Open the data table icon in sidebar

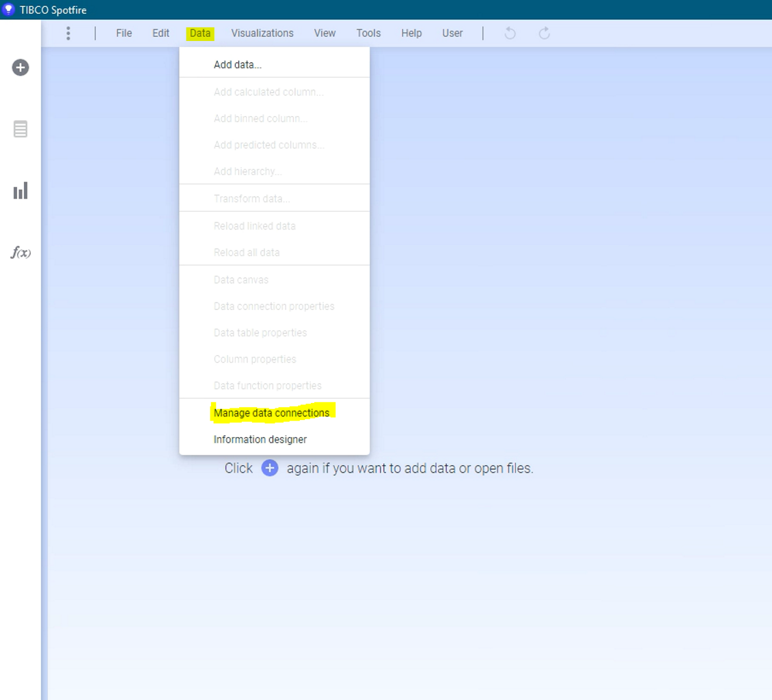click(x=20, y=129)
